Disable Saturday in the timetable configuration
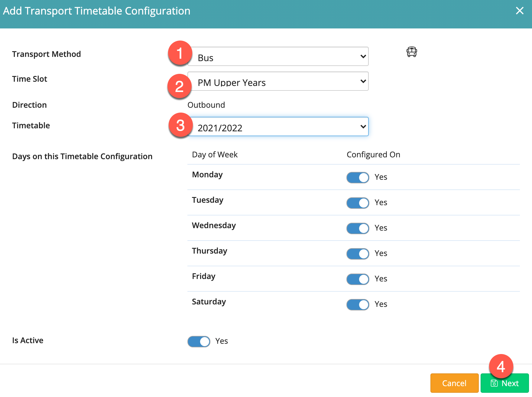Viewport: 532px width, 397px height. (358, 305)
